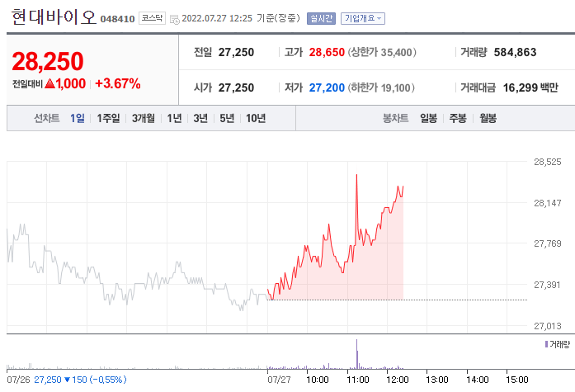Select the 10년 line chart tab
The width and height of the screenshot is (575, 392).
click(x=256, y=118)
